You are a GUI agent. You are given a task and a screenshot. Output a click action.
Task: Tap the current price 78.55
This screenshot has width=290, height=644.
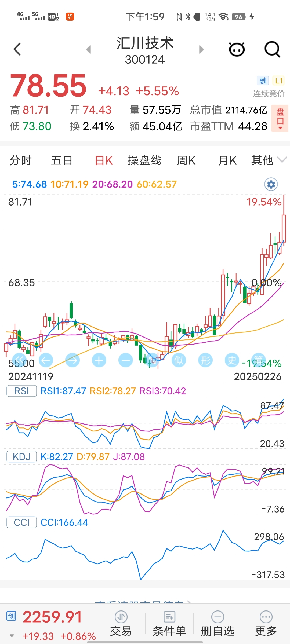click(x=48, y=86)
